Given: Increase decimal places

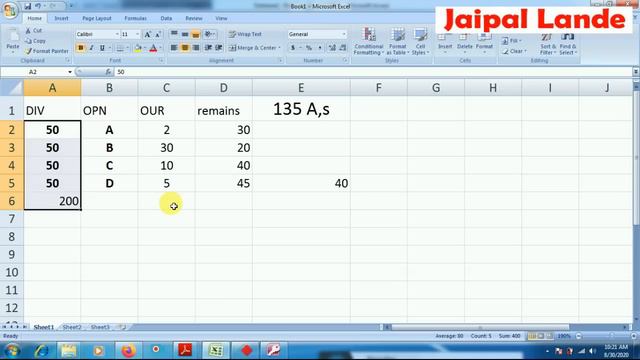Looking at the screenshot, I should [x=332, y=48].
